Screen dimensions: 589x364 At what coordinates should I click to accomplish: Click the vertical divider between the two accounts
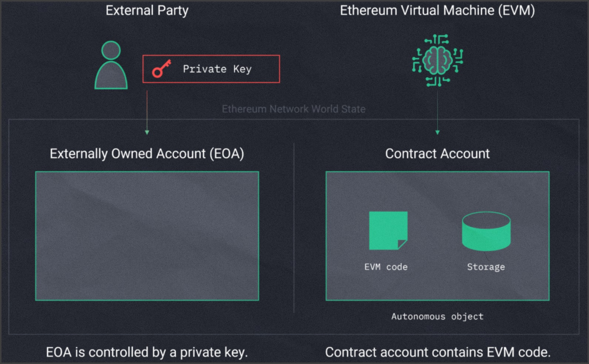(294, 228)
